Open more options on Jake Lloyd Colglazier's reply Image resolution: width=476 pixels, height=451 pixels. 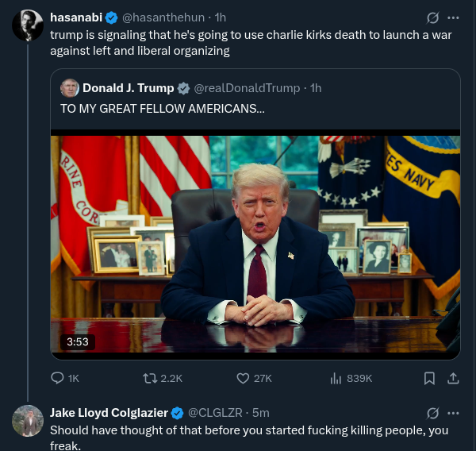(453, 413)
